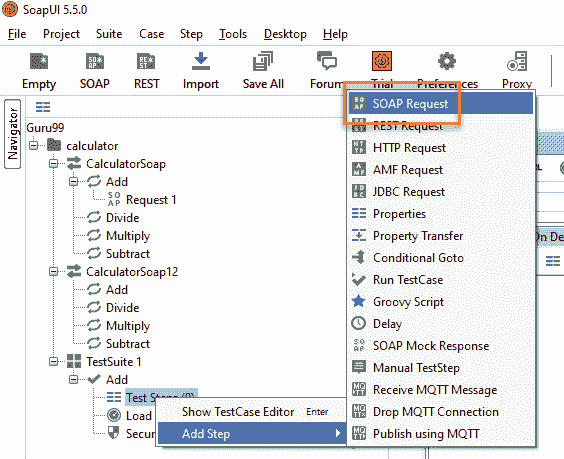Select Divide under CalculatorSoap12
The width and height of the screenshot is (564, 459).
(123, 307)
